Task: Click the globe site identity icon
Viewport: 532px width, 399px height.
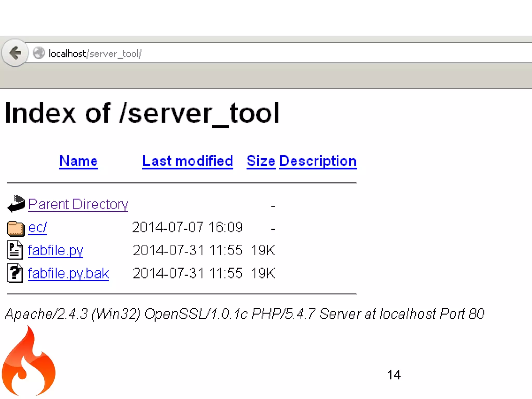Action: click(x=39, y=53)
